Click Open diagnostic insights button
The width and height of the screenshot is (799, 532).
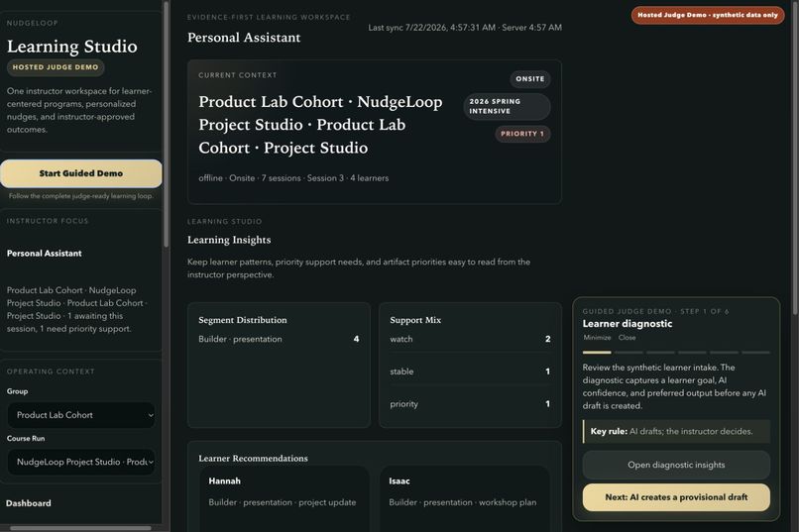(676, 465)
